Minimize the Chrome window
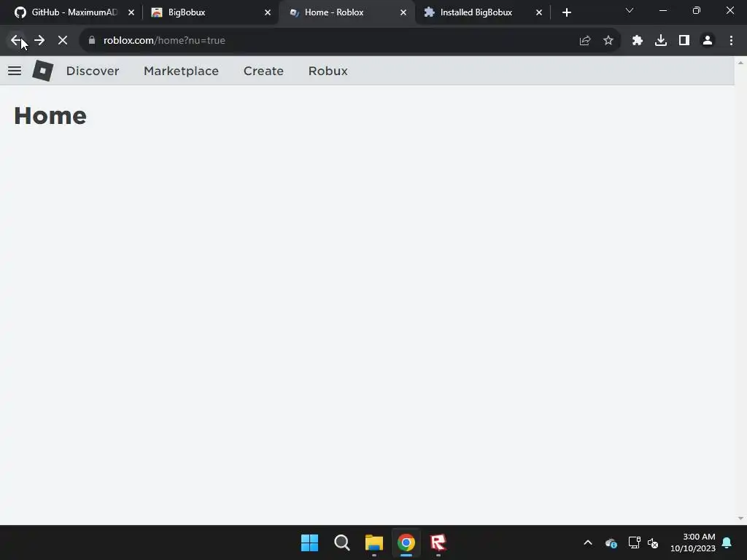This screenshot has height=560, width=747. coord(663,10)
